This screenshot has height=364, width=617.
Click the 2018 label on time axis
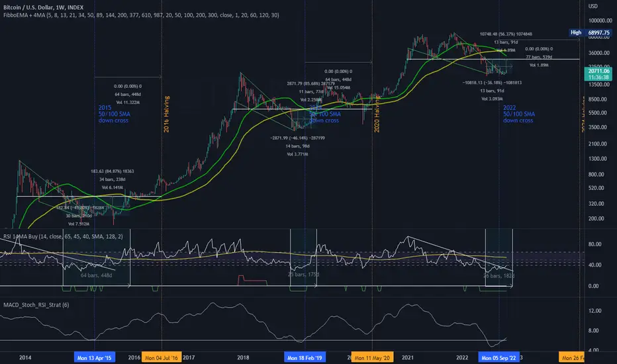(243, 357)
